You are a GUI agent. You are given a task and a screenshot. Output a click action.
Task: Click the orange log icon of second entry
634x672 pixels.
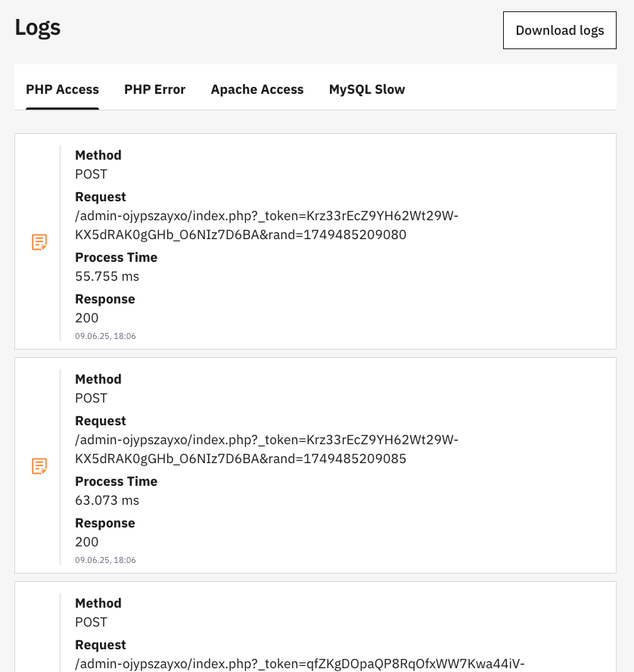click(x=39, y=466)
